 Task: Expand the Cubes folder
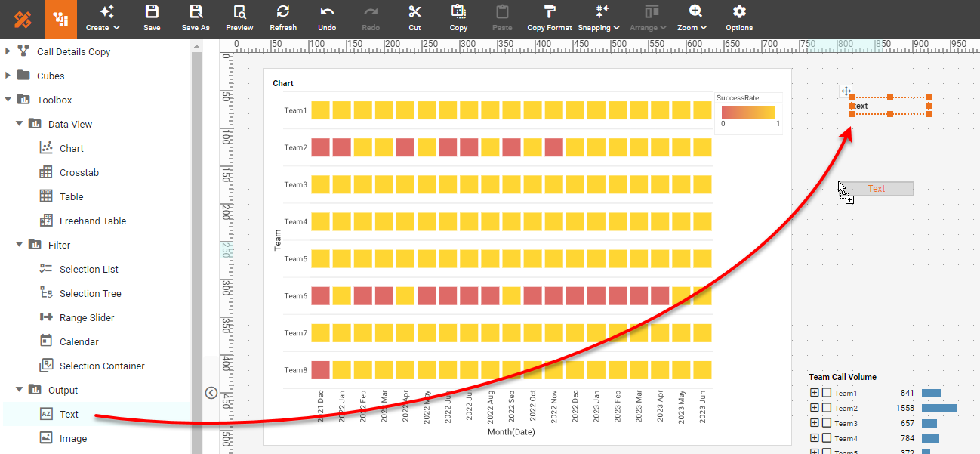[8, 76]
